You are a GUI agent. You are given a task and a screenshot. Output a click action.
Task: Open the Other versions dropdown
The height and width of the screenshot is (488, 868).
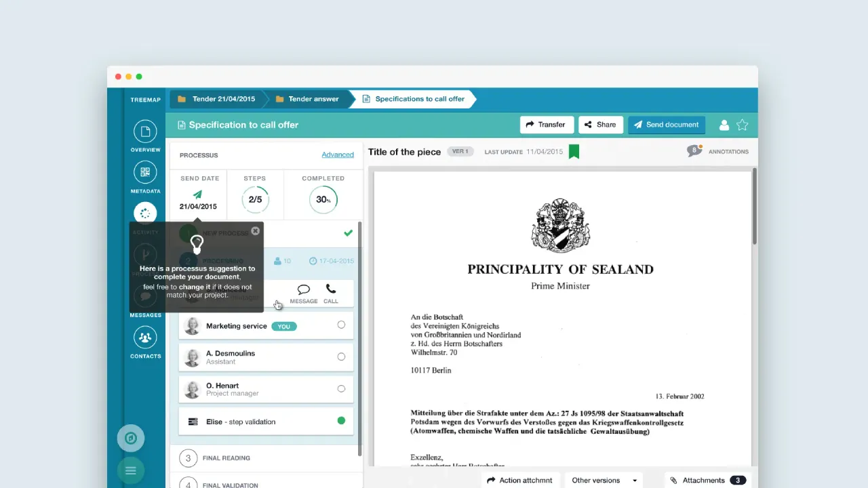tap(604, 480)
